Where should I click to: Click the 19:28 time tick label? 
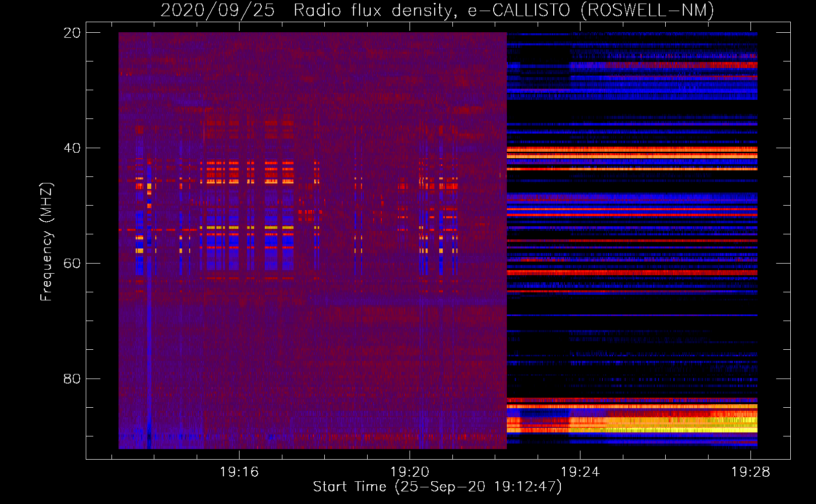click(x=750, y=472)
